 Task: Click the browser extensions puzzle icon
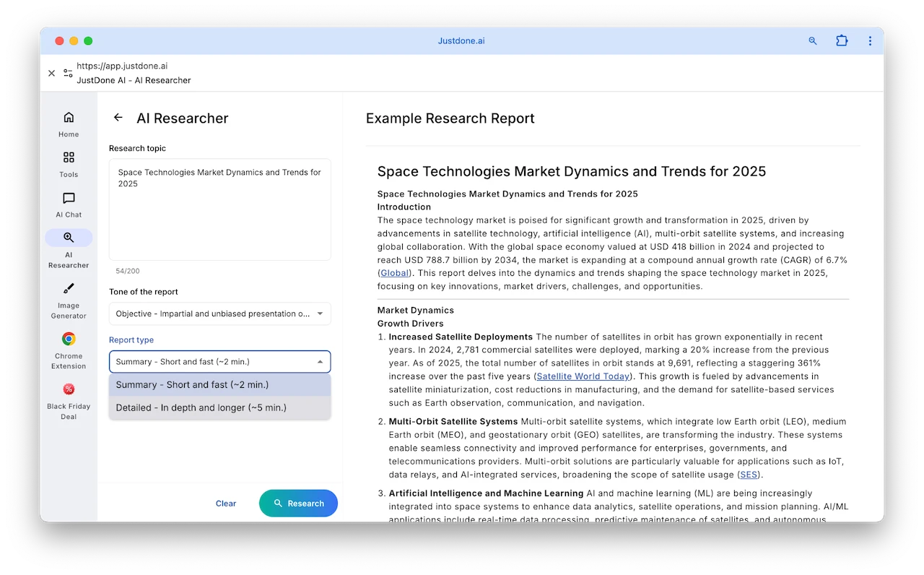pyautogui.click(x=842, y=41)
